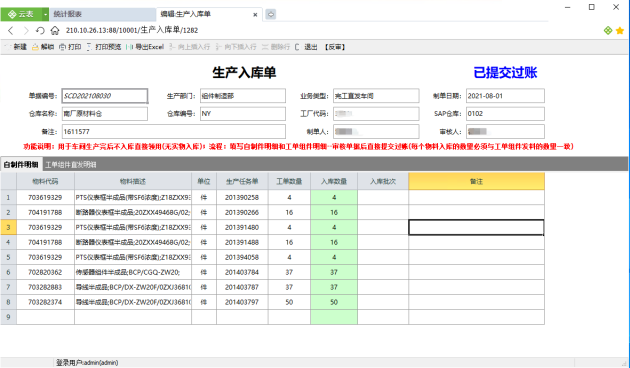Click the 业务类型 field
This screenshot has height=368, width=630.
click(x=376, y=96)
